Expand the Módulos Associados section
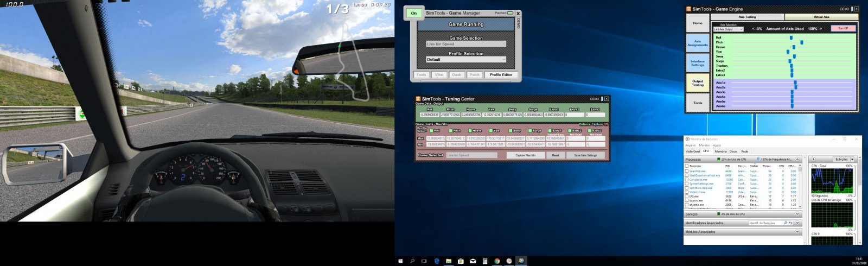This screenshot has width=868, height=266. point(797,232)
